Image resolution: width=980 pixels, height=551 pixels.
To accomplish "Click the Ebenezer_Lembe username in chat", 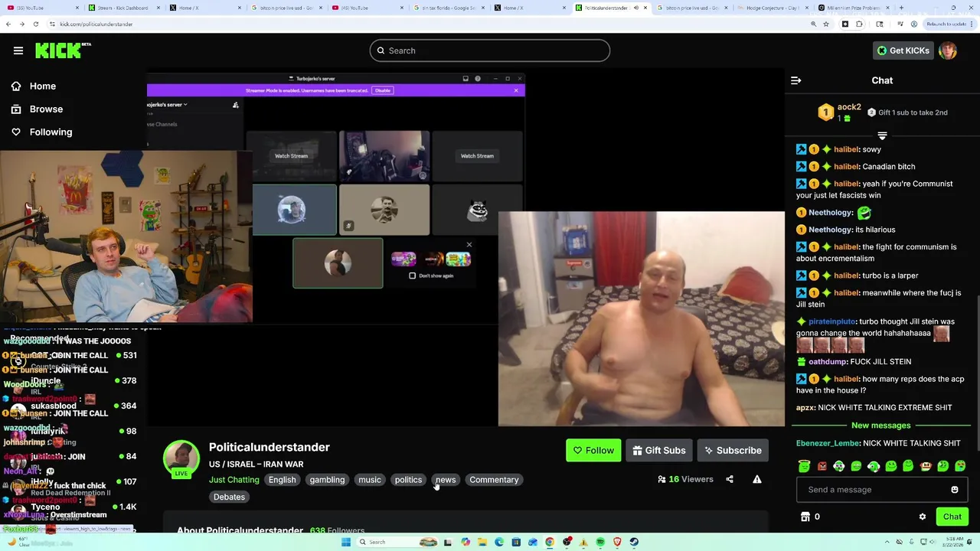I will point(828,443).
